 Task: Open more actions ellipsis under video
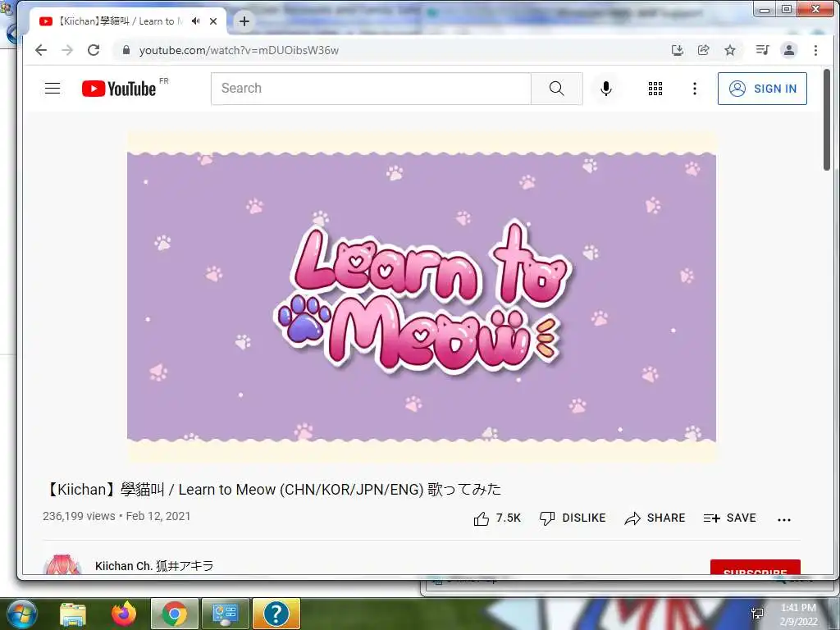[x=783, y=519]
